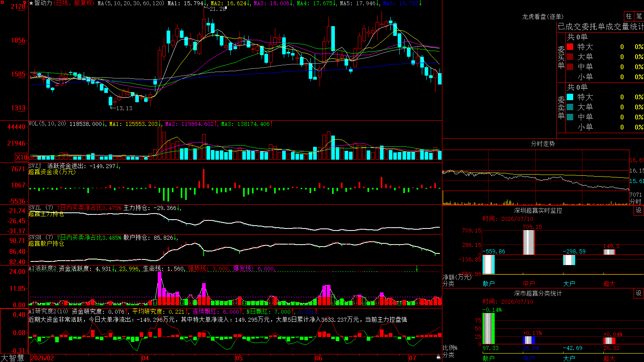
Task: Click the lock icon on the date axis
Action: point(438,357)
